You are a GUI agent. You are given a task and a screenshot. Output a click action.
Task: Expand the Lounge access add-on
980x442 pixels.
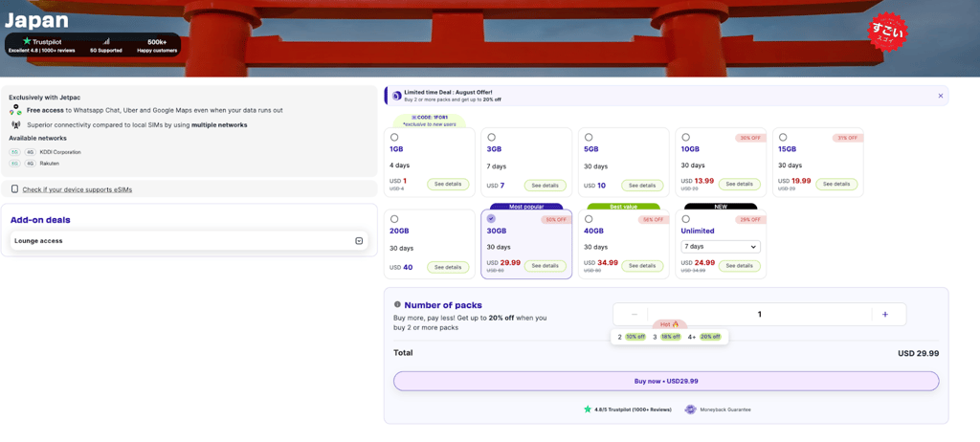(x=189, y=241)
